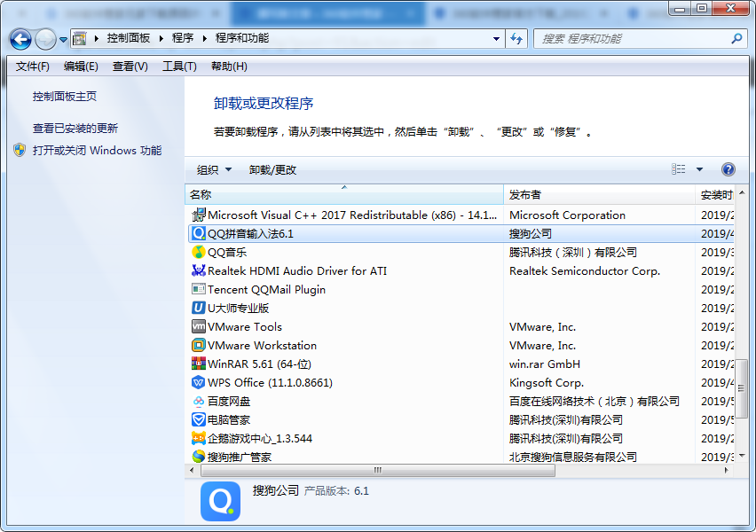Click the 控制面板主页 link
The width and height of the screenshot is (756, 532).
pos(65,97)
